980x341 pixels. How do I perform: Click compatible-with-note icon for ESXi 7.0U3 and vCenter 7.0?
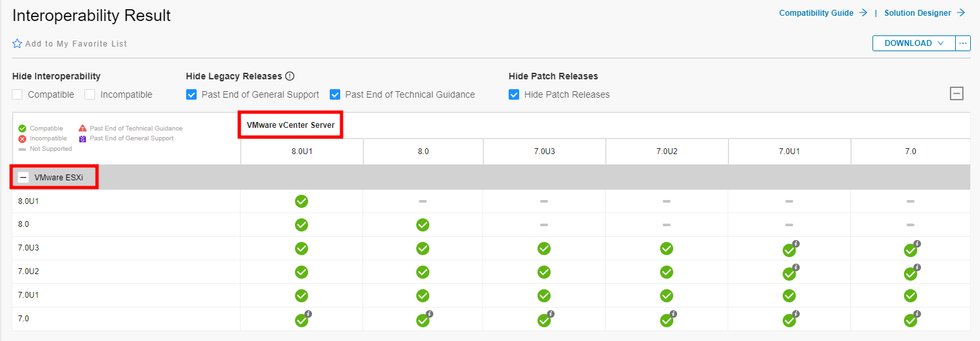tap(911, 249)
